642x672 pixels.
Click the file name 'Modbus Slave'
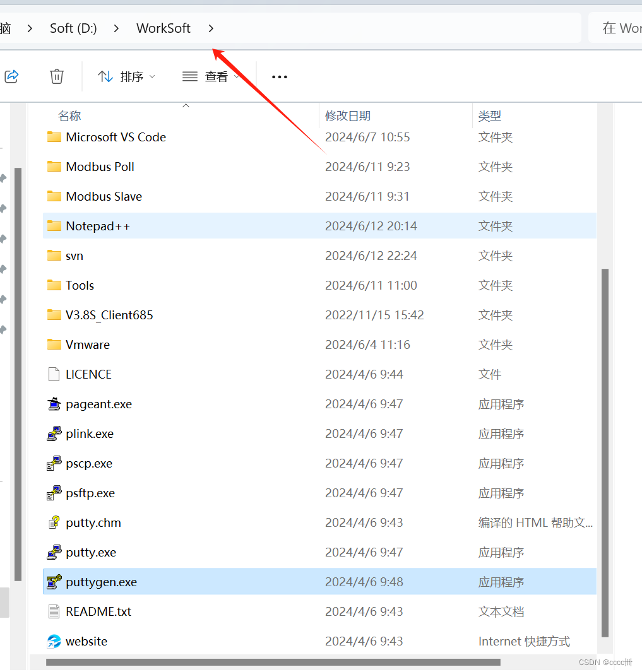[104, 196]
